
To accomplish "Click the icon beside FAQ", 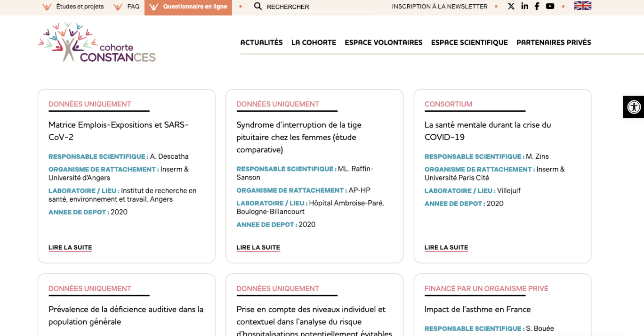I will pyautogui.click(x=118, y=7).
